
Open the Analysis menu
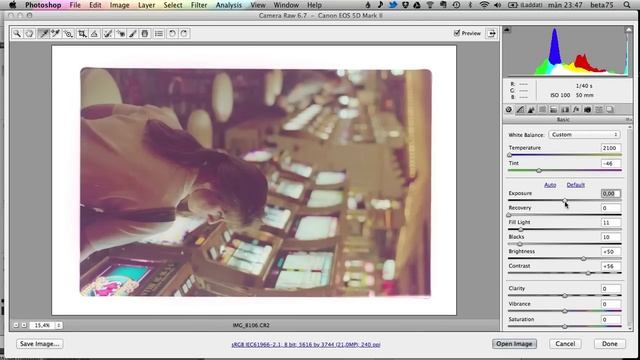point(229,5)
